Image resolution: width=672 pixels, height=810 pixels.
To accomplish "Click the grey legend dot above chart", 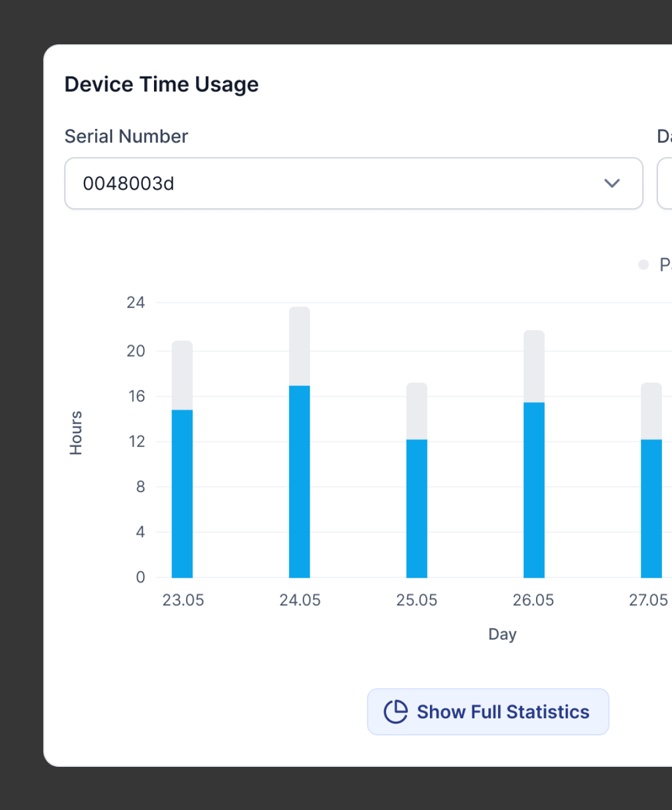I will pos(643,265).
